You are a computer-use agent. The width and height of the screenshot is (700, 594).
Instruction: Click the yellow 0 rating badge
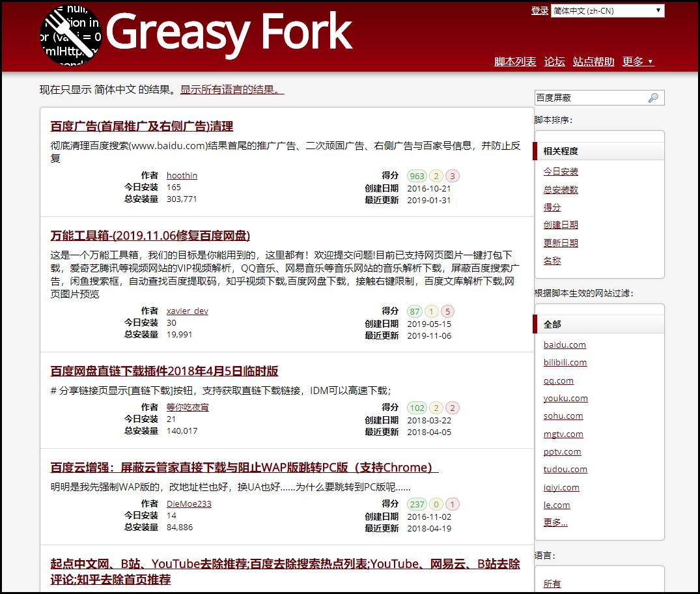(436, 504)
